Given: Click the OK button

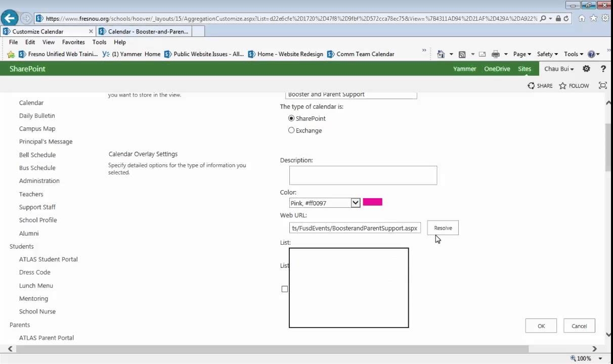Looking at the screenshot, I should tap(541, 326).
